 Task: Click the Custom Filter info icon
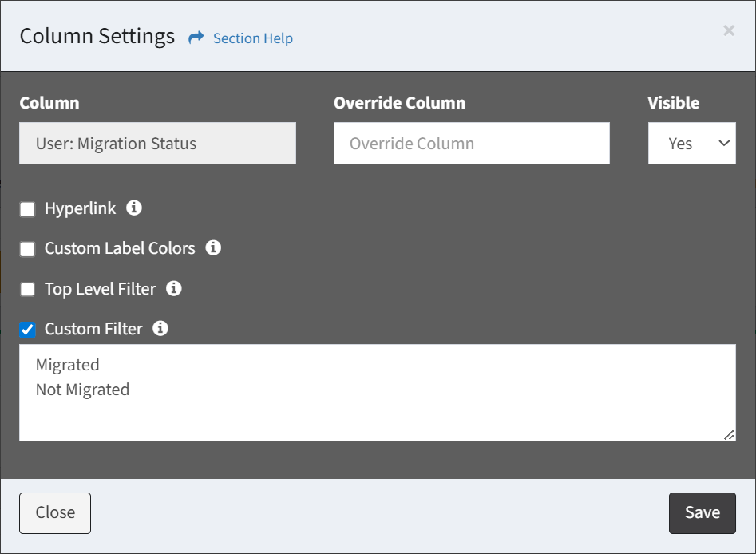[160, 328]
